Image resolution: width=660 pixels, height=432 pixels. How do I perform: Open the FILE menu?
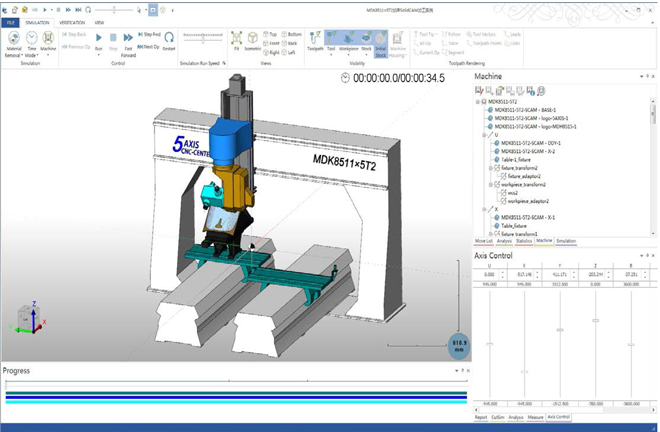pos(12,21)
